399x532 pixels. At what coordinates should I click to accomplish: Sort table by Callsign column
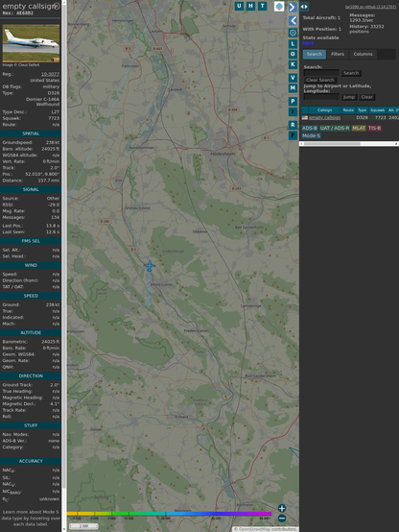pyautogui.click(x=324, y=110)
